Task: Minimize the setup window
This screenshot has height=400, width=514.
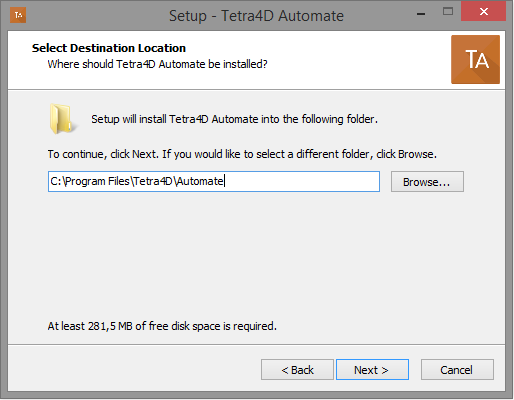Action: pos(421,14)
